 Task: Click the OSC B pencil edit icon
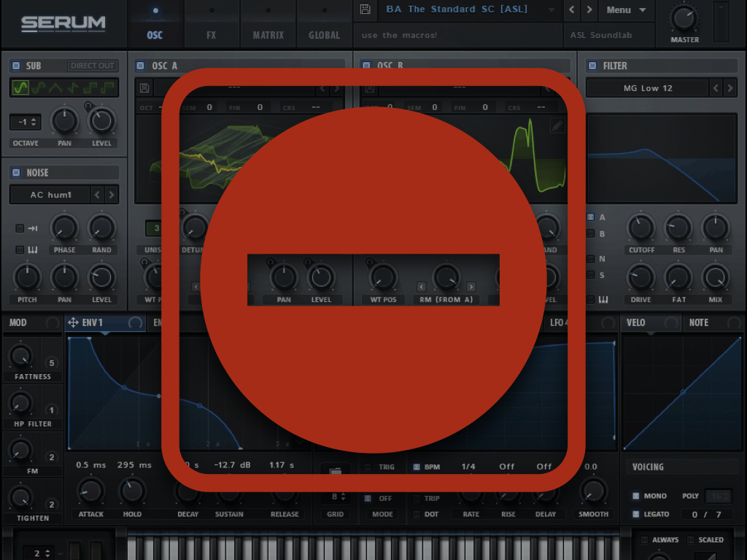[557, 125]
